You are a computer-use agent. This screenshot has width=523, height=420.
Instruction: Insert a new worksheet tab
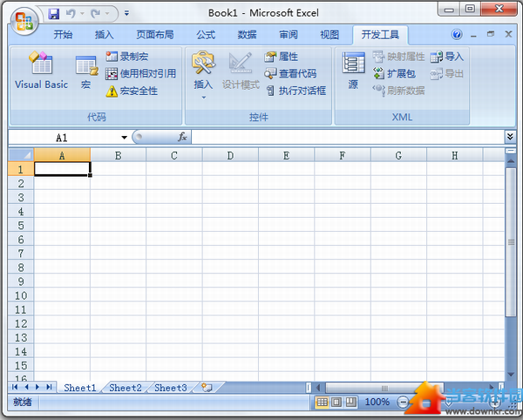[x=207, y=388]
